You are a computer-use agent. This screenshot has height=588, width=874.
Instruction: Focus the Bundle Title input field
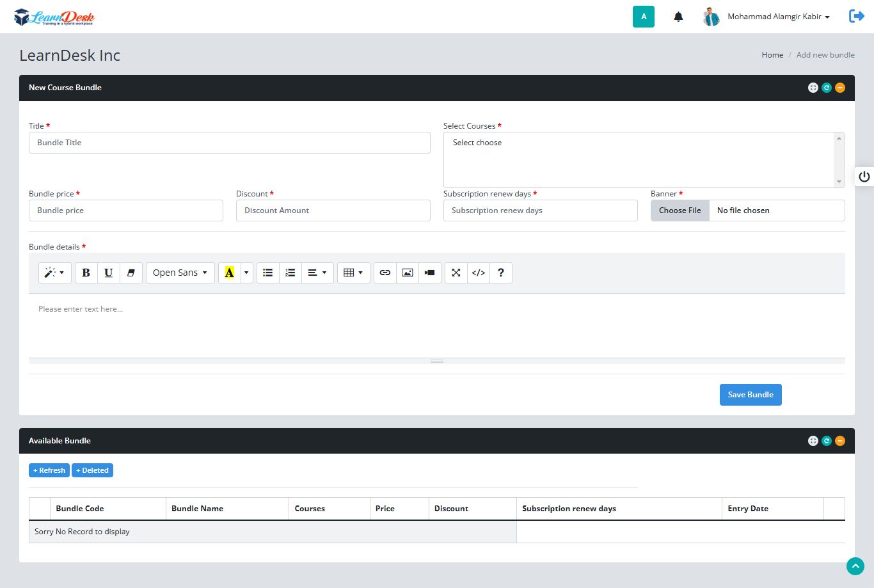pyautogui.click(x=230, y=143)
